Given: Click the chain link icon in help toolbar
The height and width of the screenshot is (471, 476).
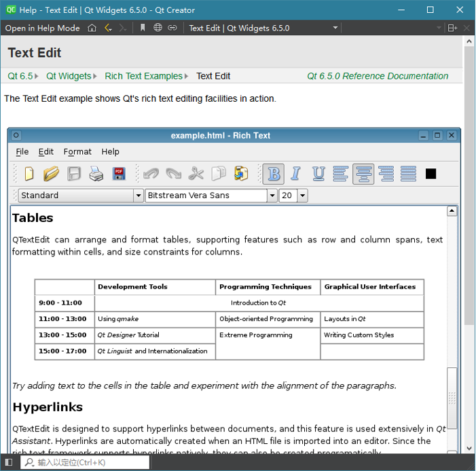Looking at the screenshot, I should pyautogui.click(x=172, y=28).
